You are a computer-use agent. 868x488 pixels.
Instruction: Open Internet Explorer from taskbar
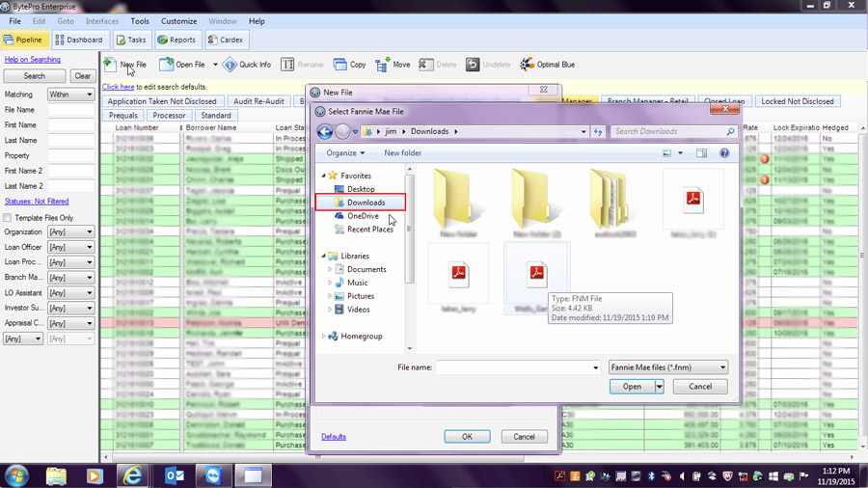pyautogui.click(x=132, y=475)
